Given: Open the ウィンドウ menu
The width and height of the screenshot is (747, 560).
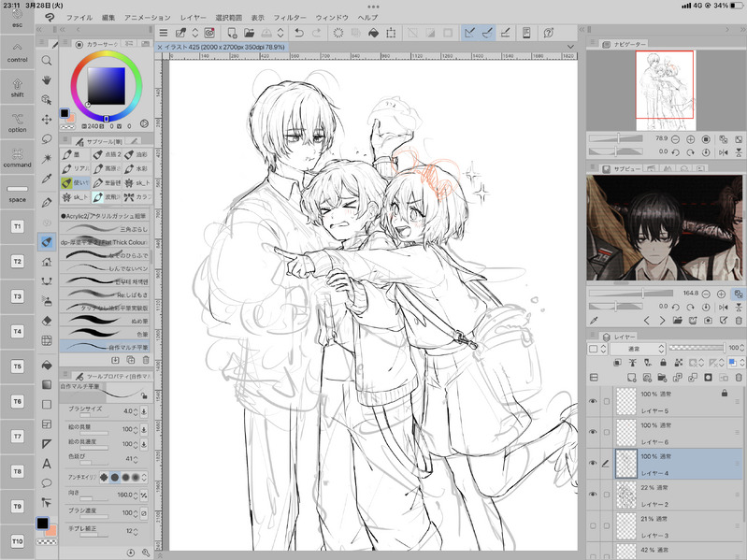Looking at the screenshot, I should tap(332, 18).
